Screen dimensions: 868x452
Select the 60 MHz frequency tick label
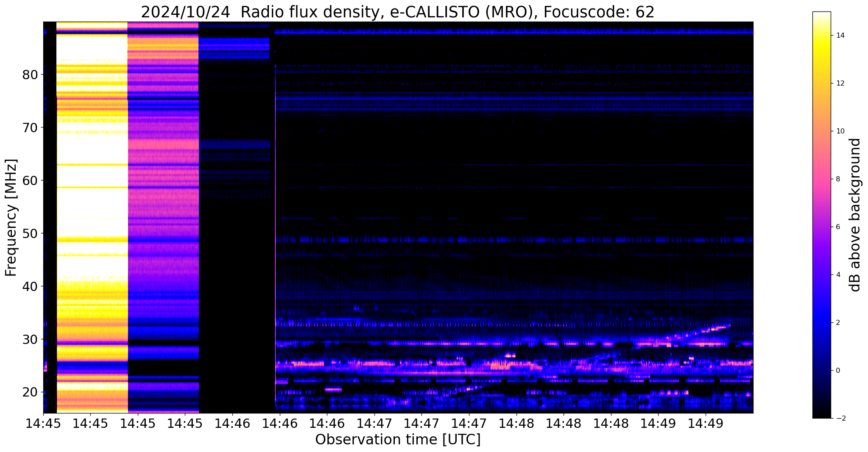30,180
